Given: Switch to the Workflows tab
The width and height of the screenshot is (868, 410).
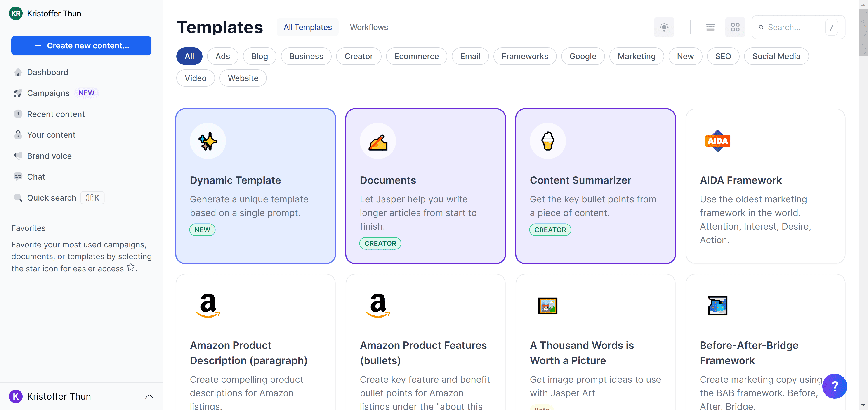Looking at the screenshot, I should 369,27.
